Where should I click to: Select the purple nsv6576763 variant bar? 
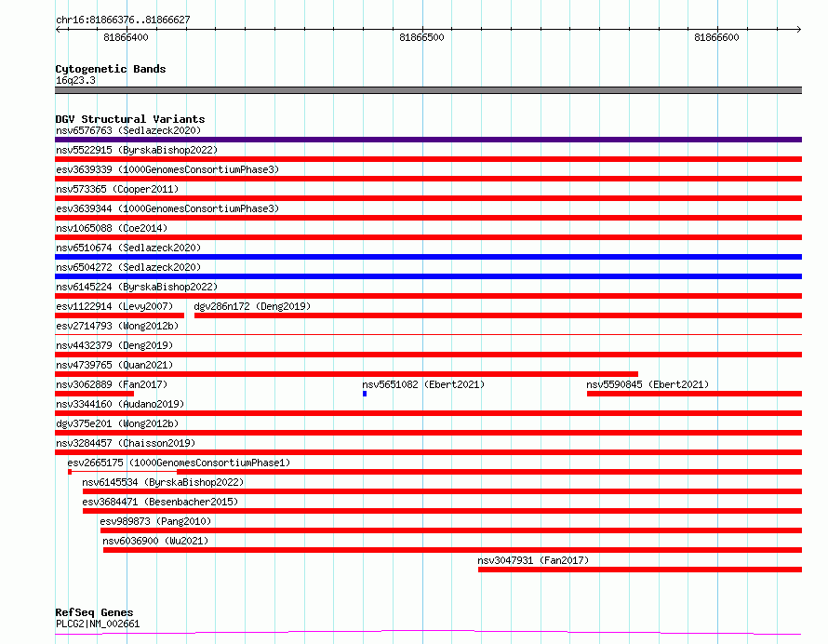tap(428, 140)
